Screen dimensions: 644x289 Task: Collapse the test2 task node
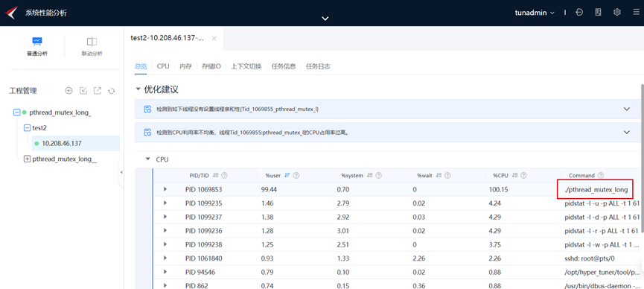click(27, 128)
